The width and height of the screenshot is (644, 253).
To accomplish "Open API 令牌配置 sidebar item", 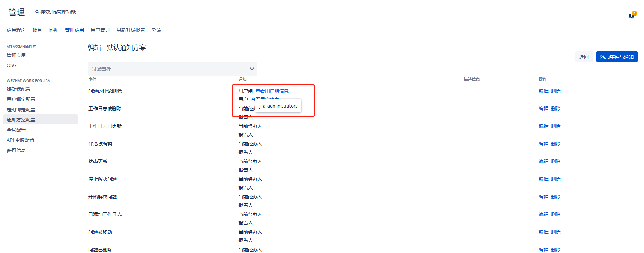I will [x=20, y=140].
